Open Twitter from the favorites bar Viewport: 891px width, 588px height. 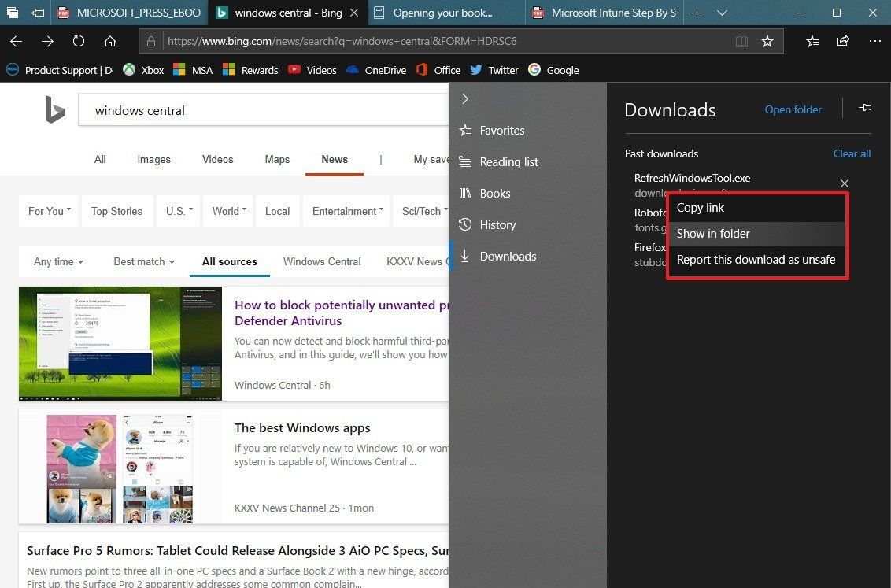tap(494, 70)
